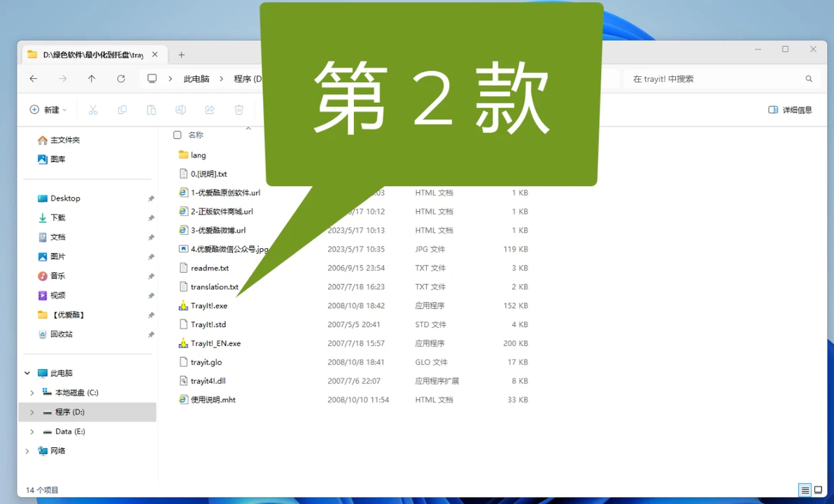Screen dimensions: 834x504
Task: Click the Delete trash icon
Action: point(239,110)
